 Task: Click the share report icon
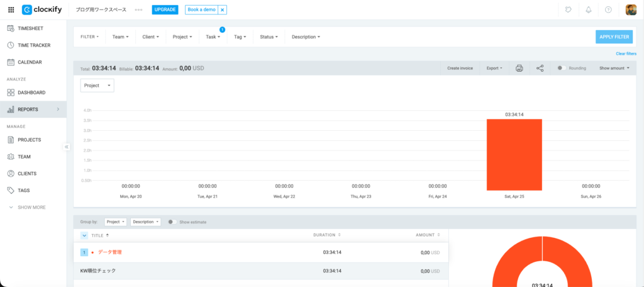540,68
